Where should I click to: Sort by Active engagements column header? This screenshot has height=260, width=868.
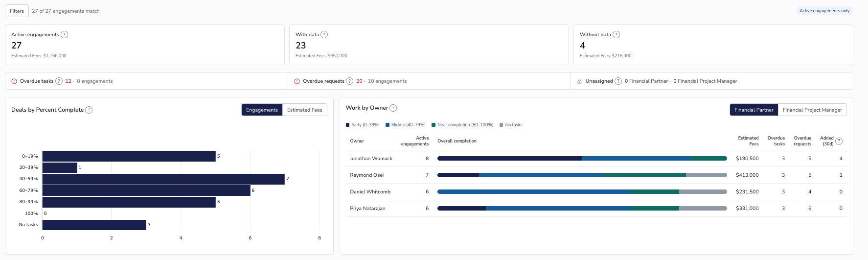[415, 141]
